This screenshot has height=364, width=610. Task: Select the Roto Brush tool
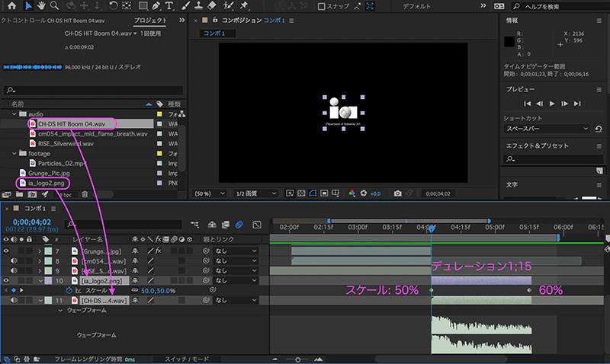[x=228, y=5]
